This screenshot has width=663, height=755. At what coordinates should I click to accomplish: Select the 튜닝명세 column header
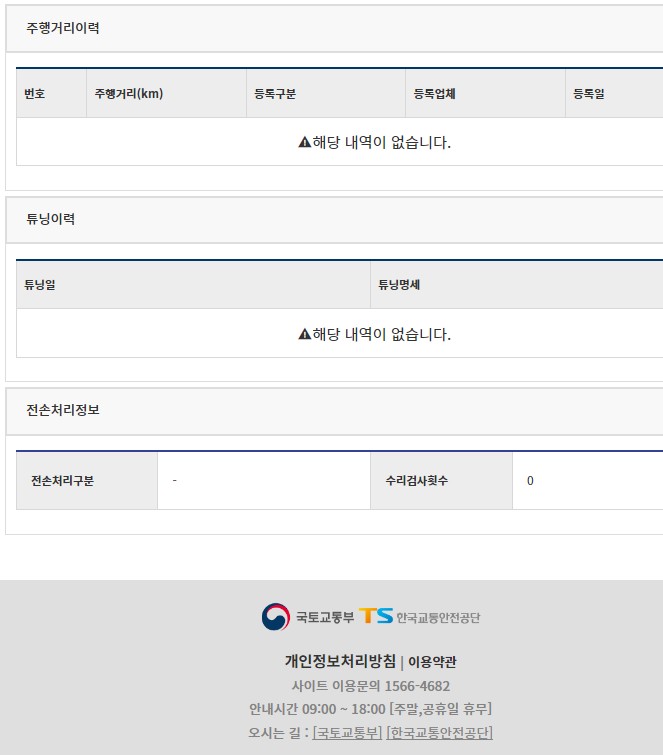tap(517, 285)
